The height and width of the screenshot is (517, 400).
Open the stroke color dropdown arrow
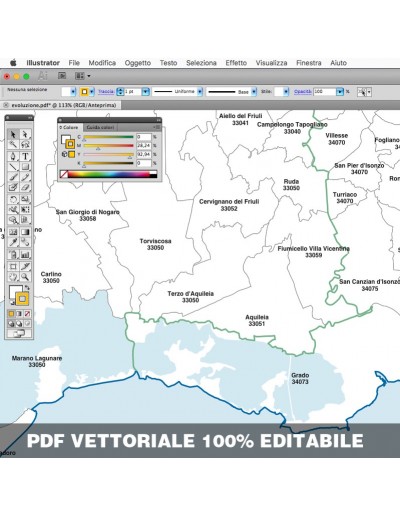click(x=92, y=92)
